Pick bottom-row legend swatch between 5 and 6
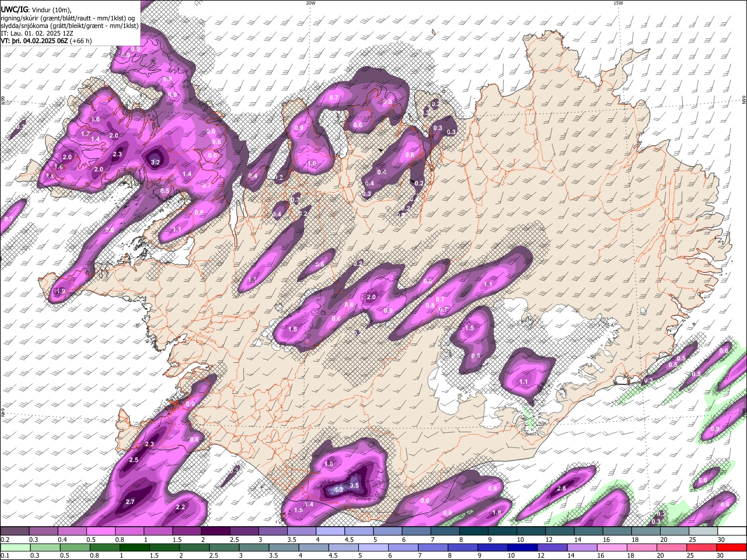 pyautogui.click(x=373, y=547)
